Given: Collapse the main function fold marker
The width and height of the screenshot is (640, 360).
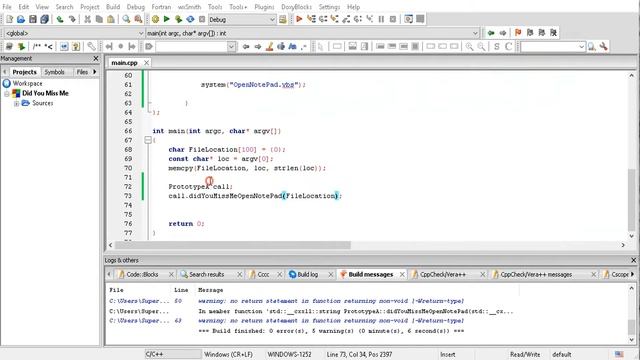Looking at the screenshot, I should 148,140.
